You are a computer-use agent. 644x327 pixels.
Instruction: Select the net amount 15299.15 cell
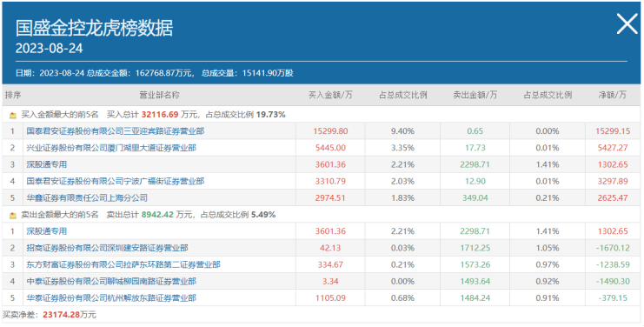613,131
